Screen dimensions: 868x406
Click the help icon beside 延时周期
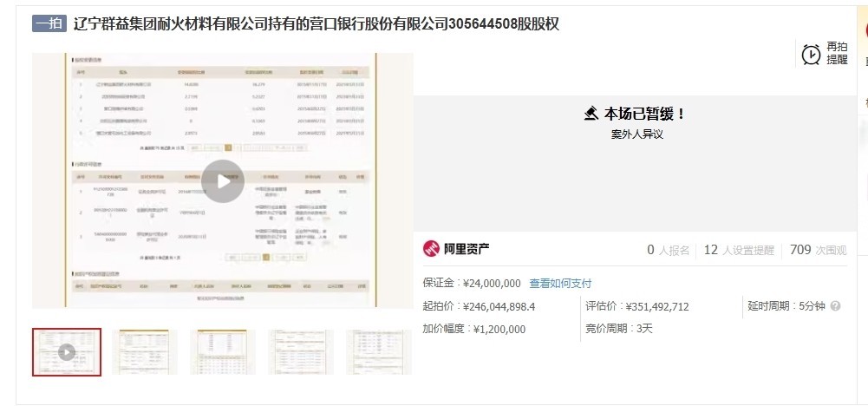(x=835, y=306)
